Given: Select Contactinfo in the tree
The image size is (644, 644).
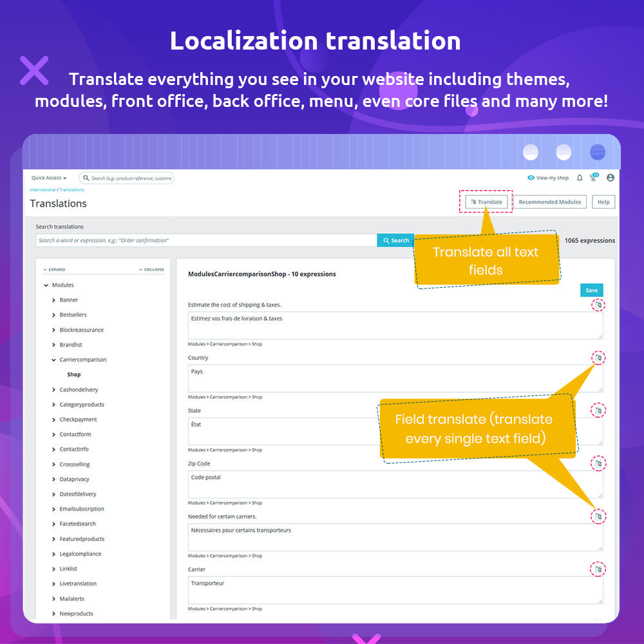Looking at the screenshot, I should 74,449.
